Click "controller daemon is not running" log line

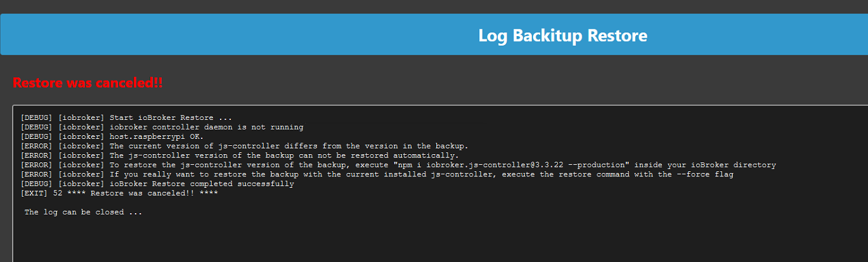pos(162,128)
